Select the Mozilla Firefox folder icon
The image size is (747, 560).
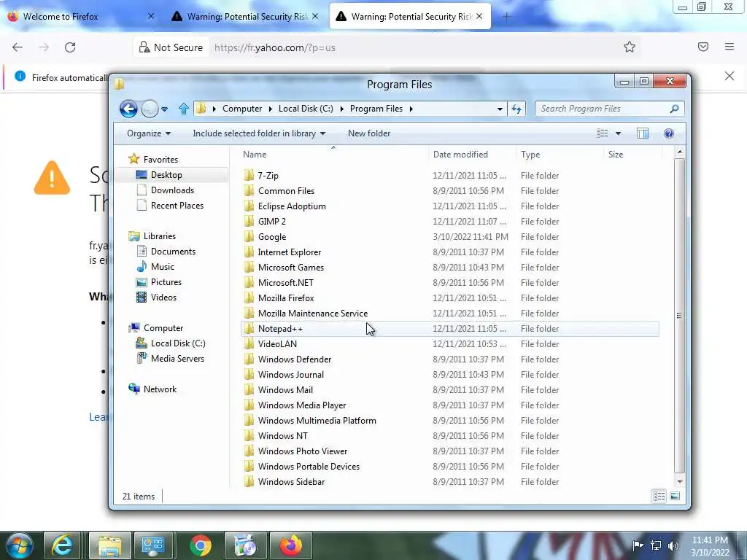click(x=249, y=298)
